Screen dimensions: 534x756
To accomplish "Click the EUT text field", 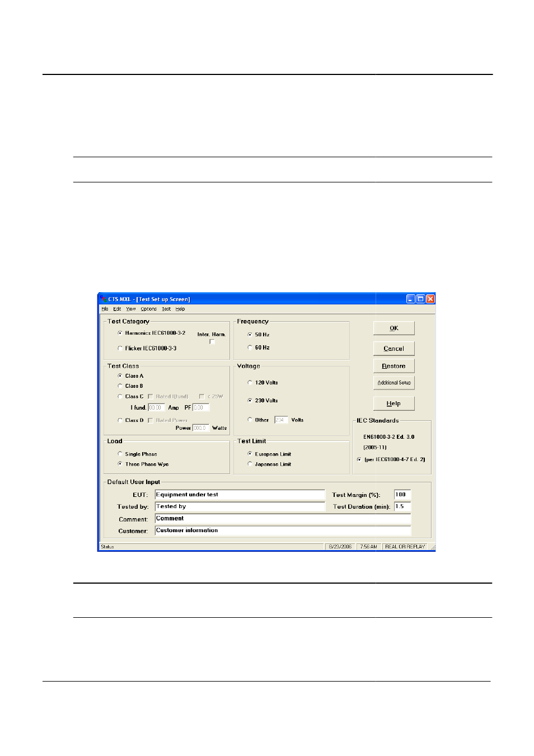I will tap(240, 495).
